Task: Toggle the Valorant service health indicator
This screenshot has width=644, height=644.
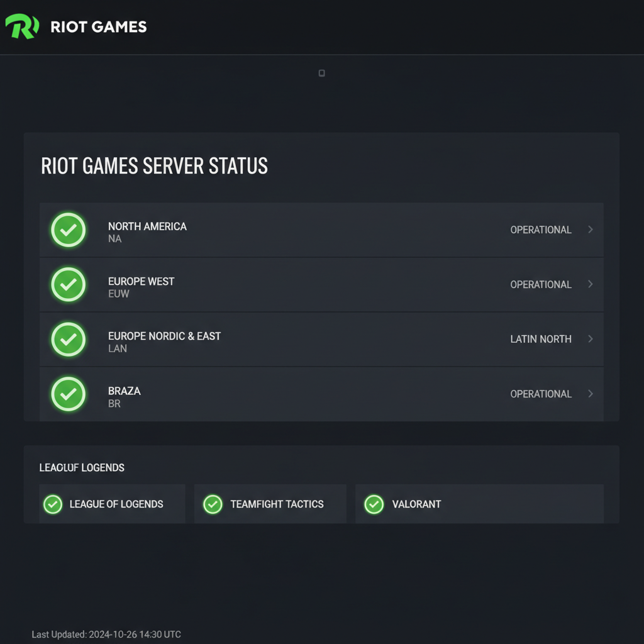Action: [x=374, y=504]
